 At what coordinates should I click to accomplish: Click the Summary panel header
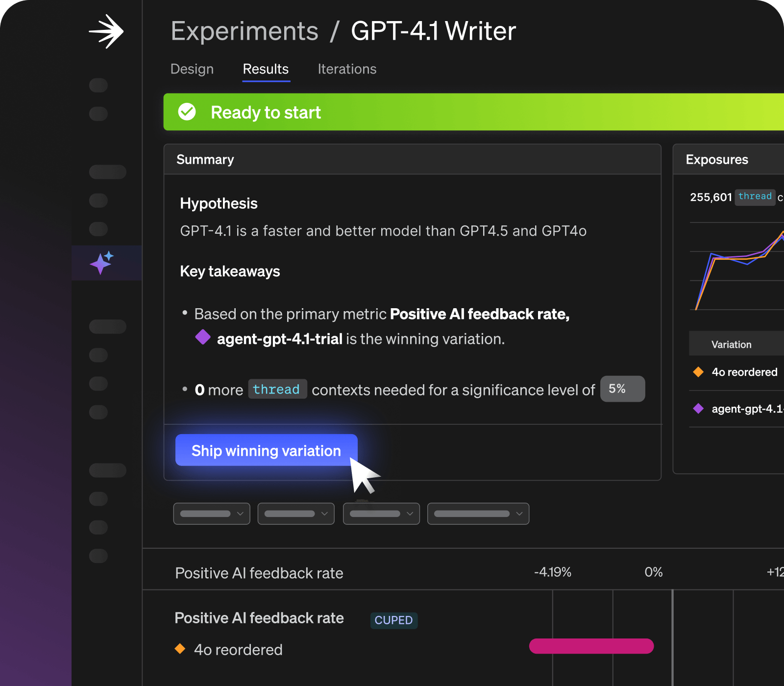pyautogui.click(x=413, y=159)
